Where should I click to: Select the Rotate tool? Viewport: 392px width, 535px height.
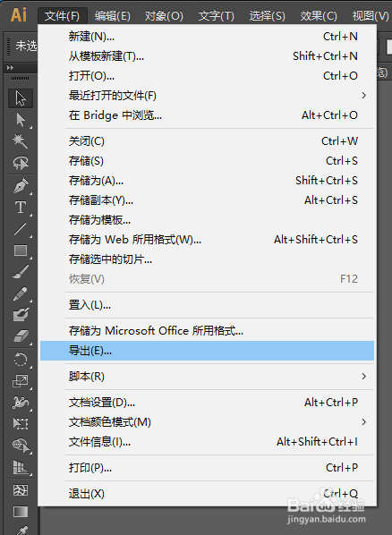click(21, 360)
